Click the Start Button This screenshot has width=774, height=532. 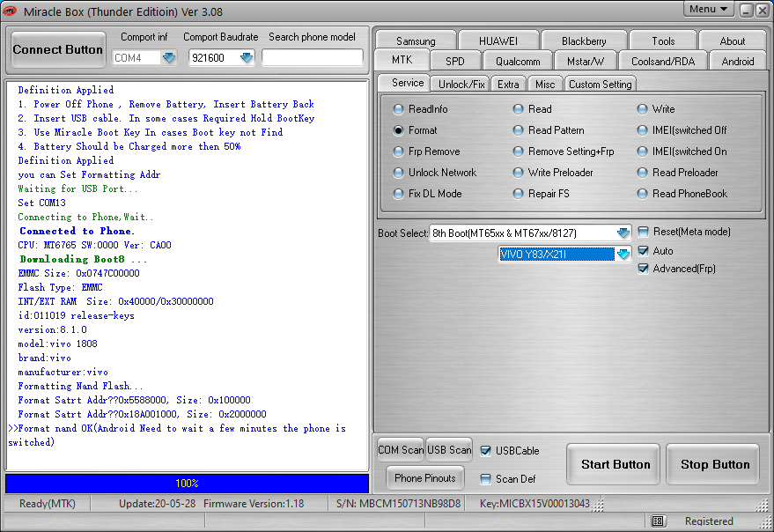pyautogui.click(x=615, y=464)
